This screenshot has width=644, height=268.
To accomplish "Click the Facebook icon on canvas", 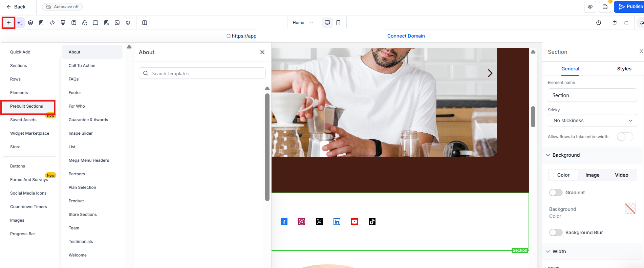I will click(284, 222).
